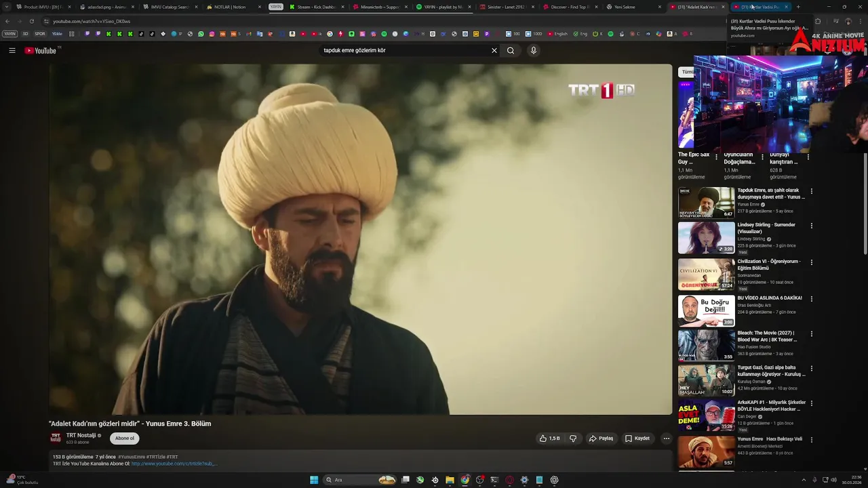868x488 pixels.
Task: Open Chrome from the taskbar
Action: pyautogui.click(x=465, y=480)
